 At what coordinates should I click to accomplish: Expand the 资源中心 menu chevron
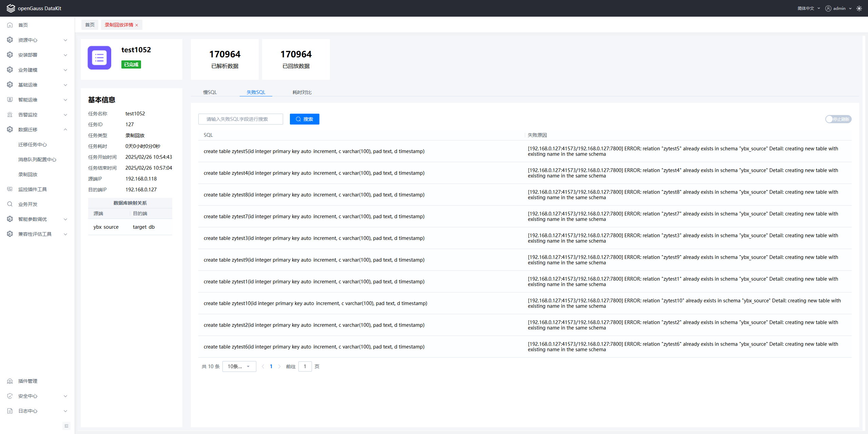pyautogui.click(x=65, y=40)
